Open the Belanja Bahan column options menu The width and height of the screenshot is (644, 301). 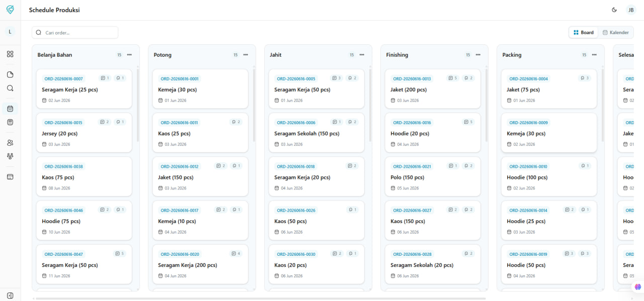click(129, 55)
